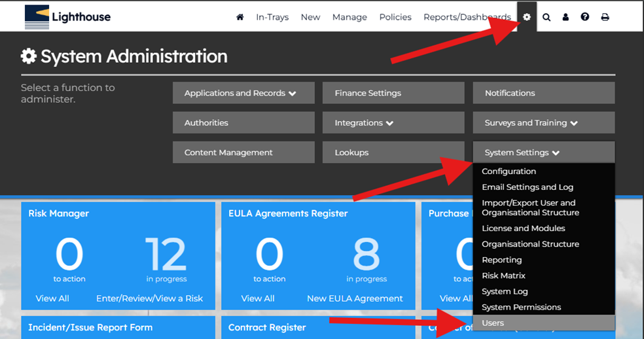This screenshot has width=644, height=339.
Task: Select Users from System Settings menu
Action: [493, 323]
